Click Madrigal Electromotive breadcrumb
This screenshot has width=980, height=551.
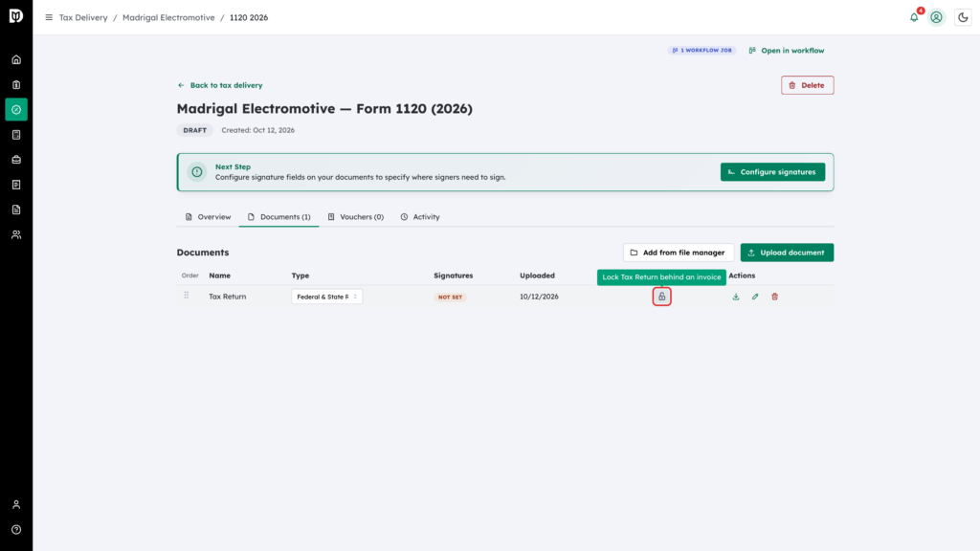point(168,17)
